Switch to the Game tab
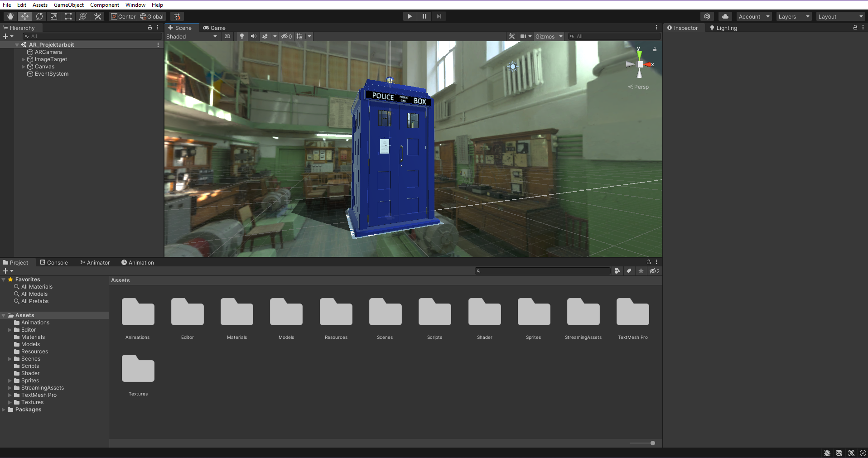 click(214, 28)
